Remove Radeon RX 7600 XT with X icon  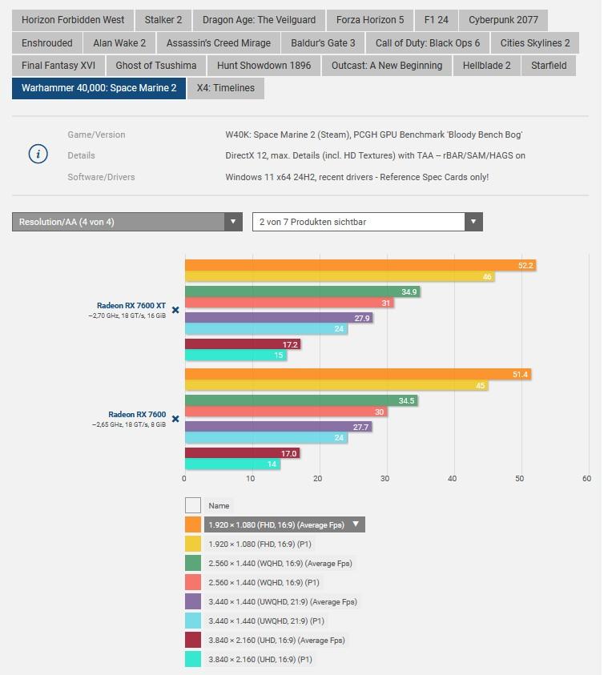[175, 310]
